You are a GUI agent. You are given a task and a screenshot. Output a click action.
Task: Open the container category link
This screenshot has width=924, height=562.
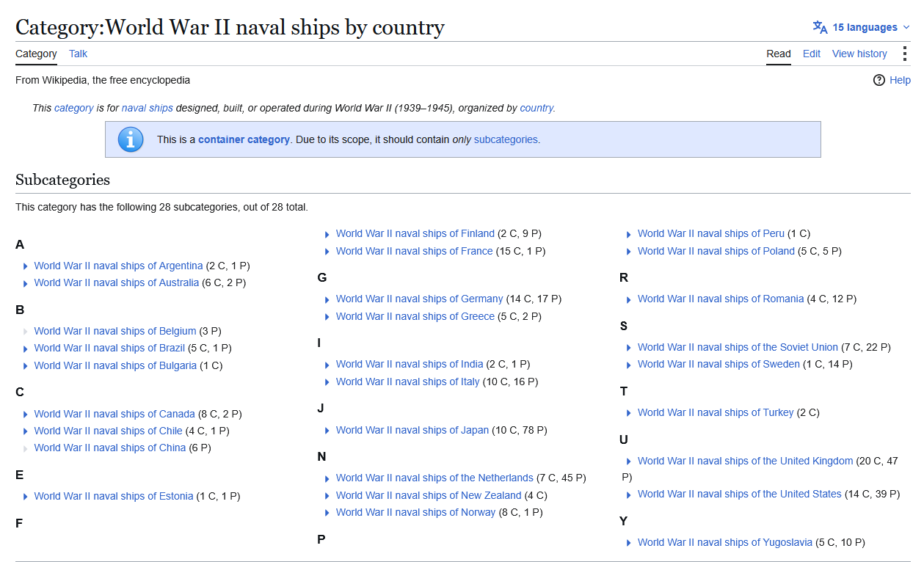(244, 139)
